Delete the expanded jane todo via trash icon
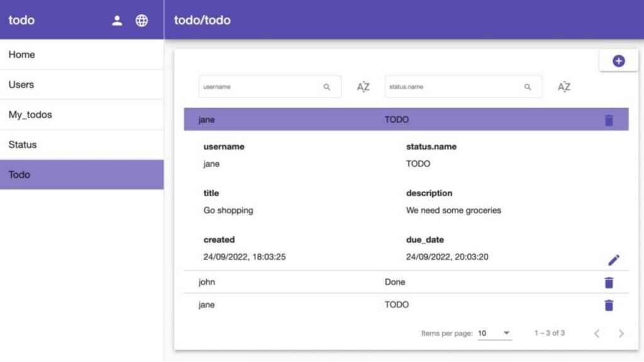Image resolution: width=644 pixels, height=362 pixels. coord(608,120)
